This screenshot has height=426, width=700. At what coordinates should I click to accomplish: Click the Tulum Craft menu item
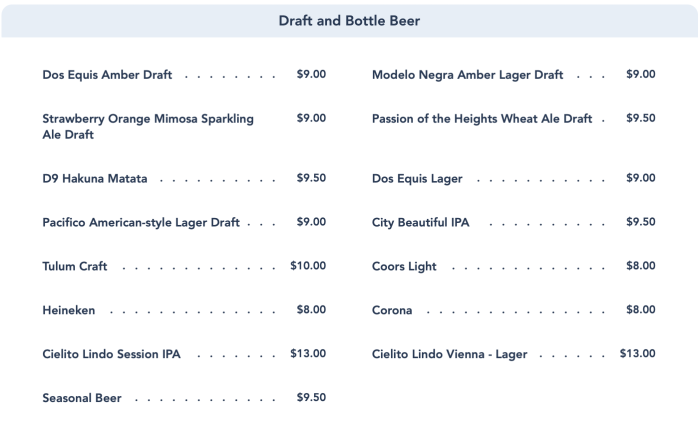coord(75,267)
